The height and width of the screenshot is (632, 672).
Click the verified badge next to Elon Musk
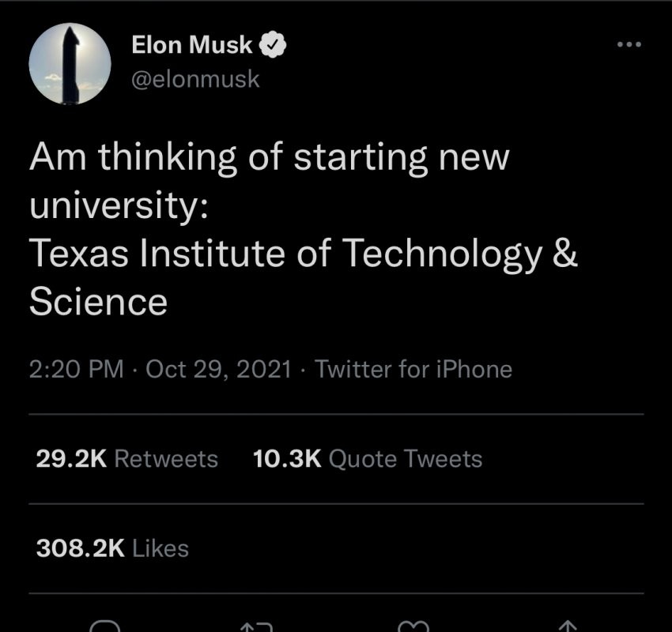coord(273,46)
